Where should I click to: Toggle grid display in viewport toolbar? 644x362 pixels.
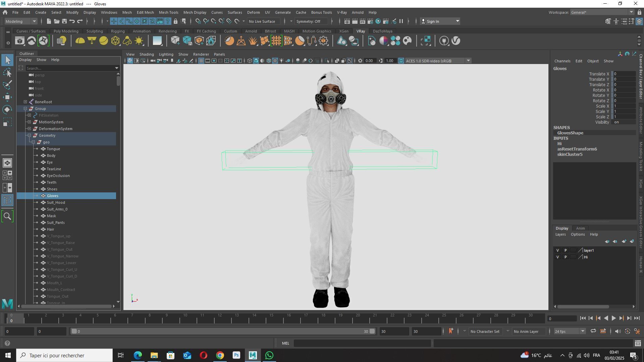coord(201,61)
